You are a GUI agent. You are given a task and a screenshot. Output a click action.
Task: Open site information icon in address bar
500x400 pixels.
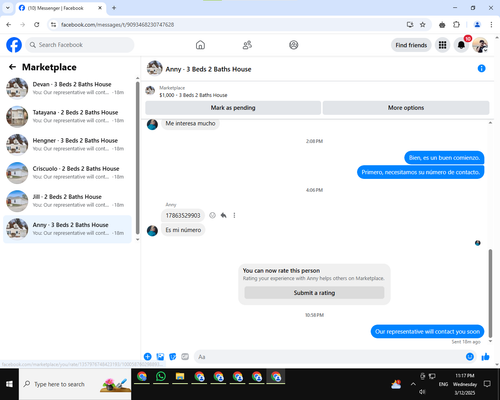coord(53,25)
